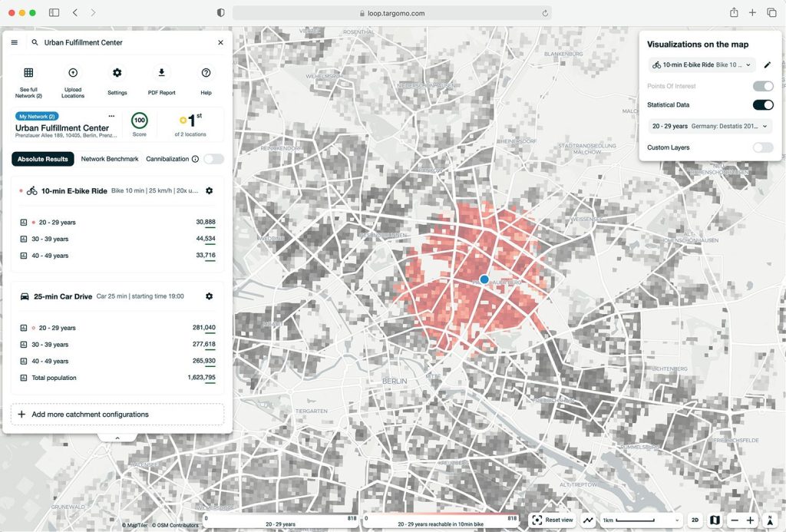The image size is (786, 532).
Task: Edit visualization with the pencil icon
Action: tap(768, 64)
